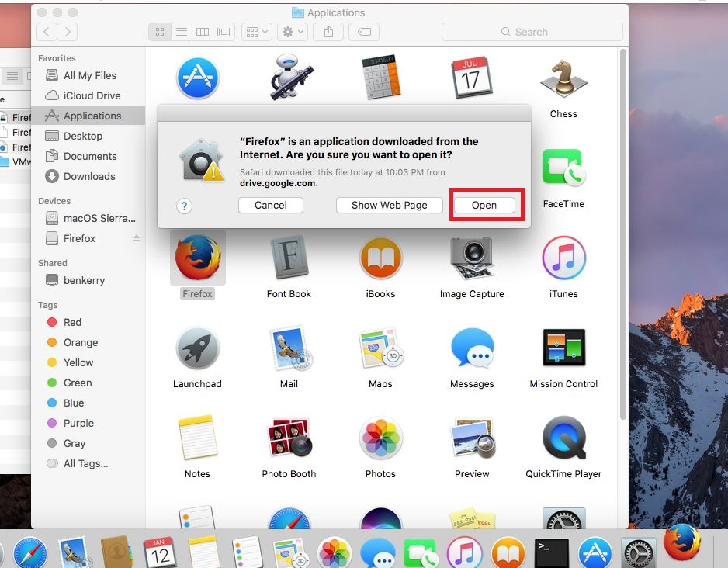Select the App Store icon in Finder window
This screenshot has width=728, height=568.
coord(198,78)
